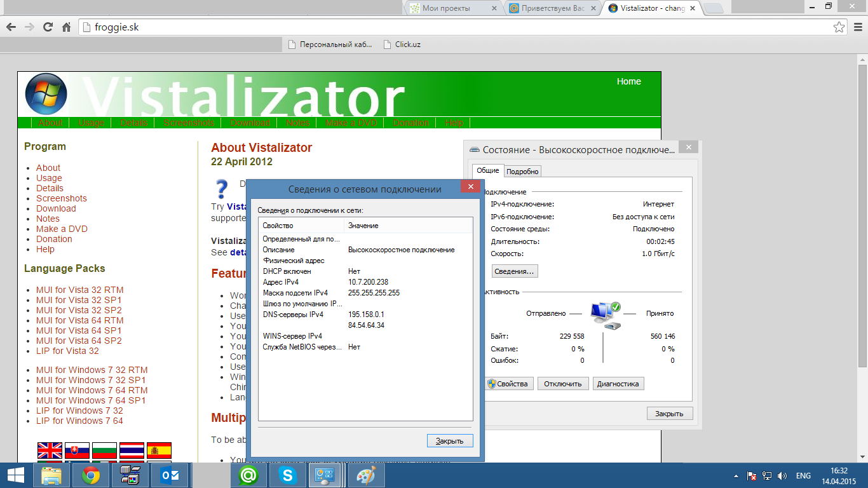Open MUI for Vista 64 SP2 link
The width and height of the screenshot is (868, 488).
click(x=79, y=341)
